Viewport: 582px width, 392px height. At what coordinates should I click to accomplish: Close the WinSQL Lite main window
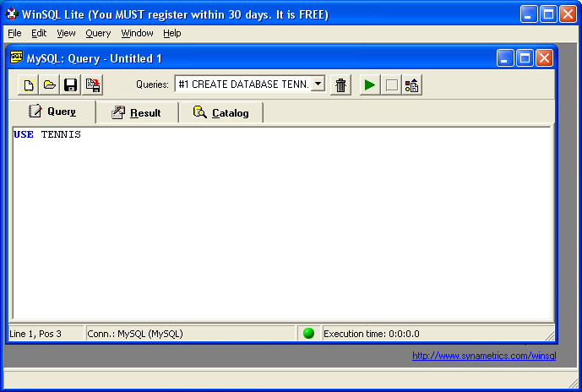click(x=568, y=14)
